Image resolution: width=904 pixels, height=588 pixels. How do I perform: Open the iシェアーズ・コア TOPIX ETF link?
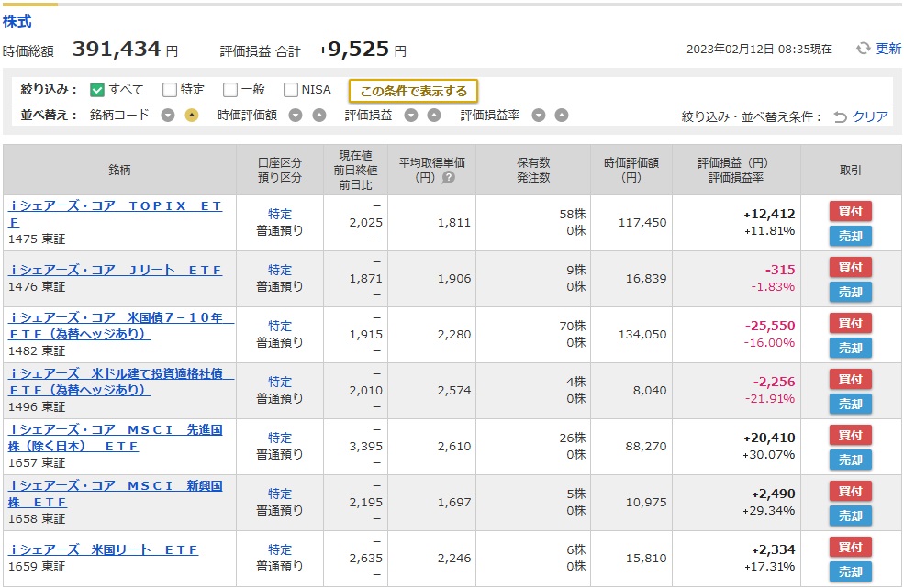point(115,214)
